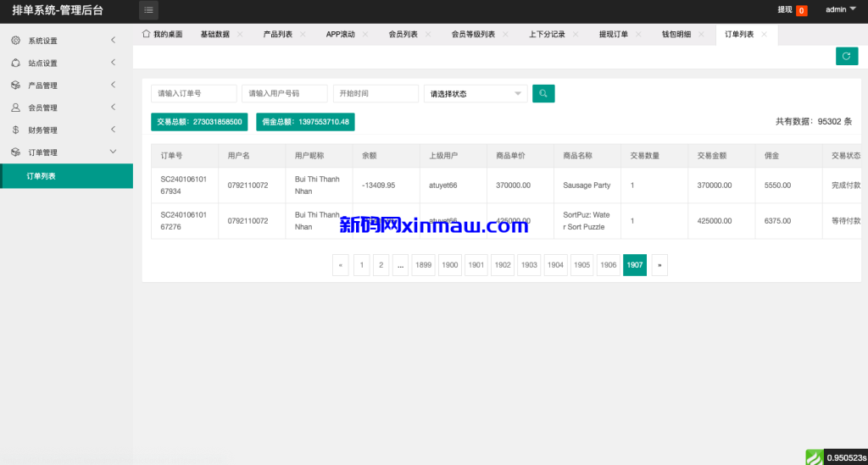Viewport: 868px width, 465px height.
Task: Go to page 1899
Action: (x=424, y=265)
